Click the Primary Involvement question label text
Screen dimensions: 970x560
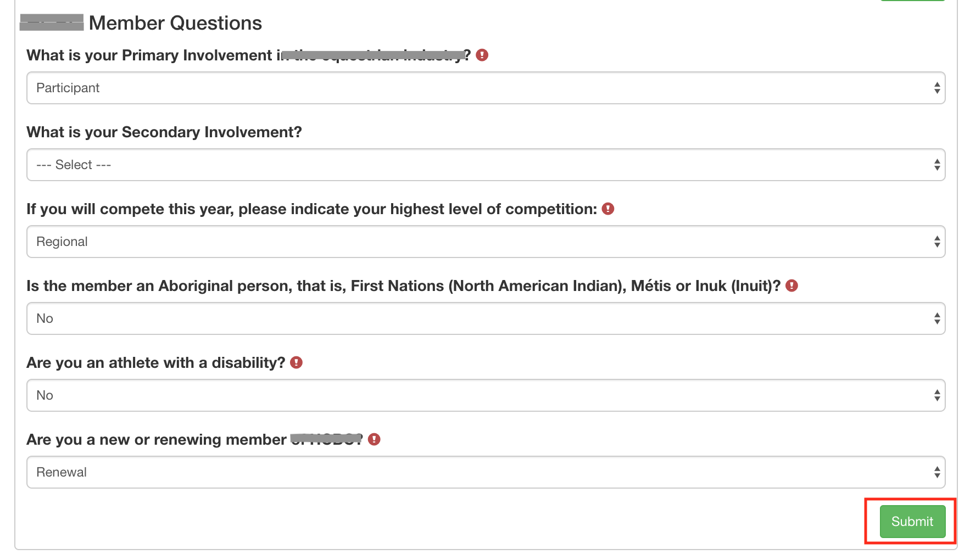pyautogui.click(x=149, y=55)
